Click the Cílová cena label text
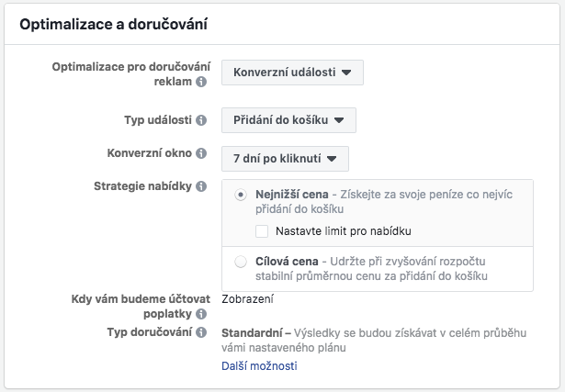The image size is (565, 392). coord(287,262)
